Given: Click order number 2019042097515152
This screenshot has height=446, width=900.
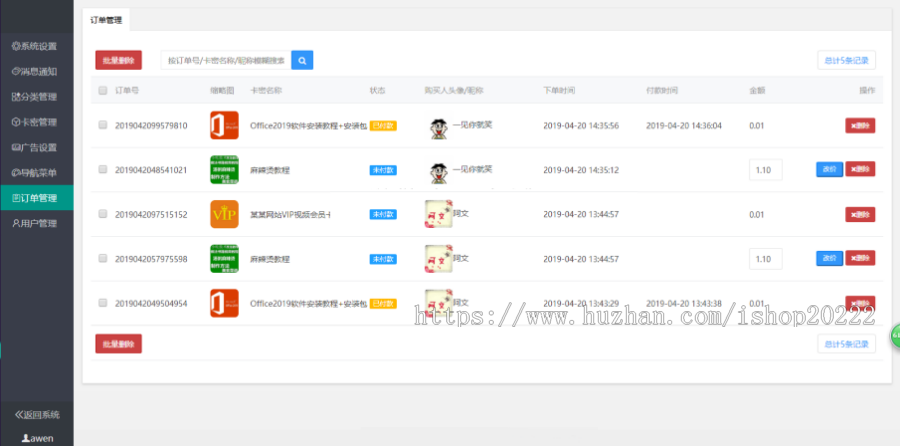Looking at the screenshot, I should tap(151, 215).
